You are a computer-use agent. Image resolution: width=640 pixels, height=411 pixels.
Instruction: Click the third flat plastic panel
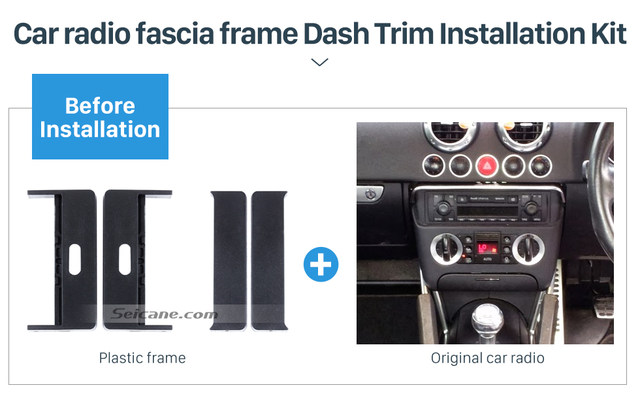pos(228,260)
